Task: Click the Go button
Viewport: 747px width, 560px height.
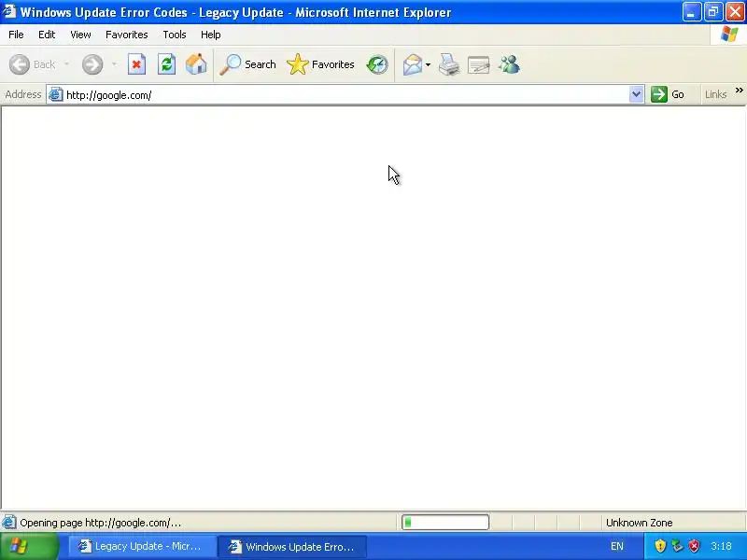Action: pyautogui.click(x=668, y=94)
